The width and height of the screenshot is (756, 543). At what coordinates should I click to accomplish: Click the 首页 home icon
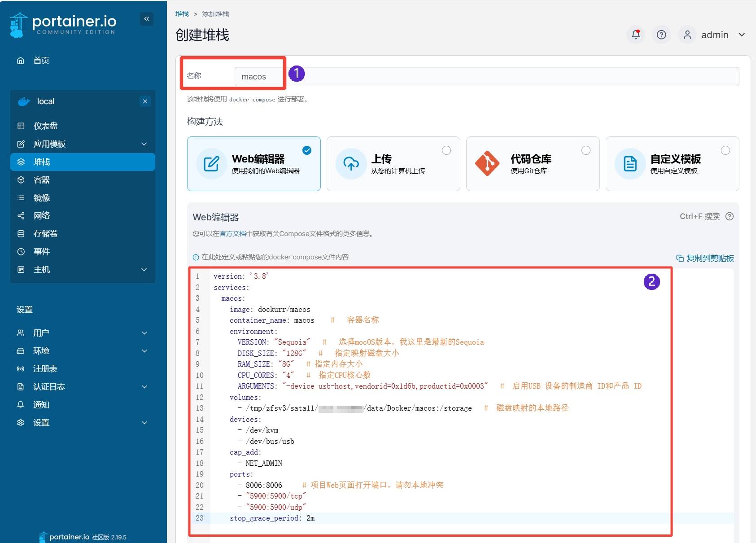click(21, 61)
